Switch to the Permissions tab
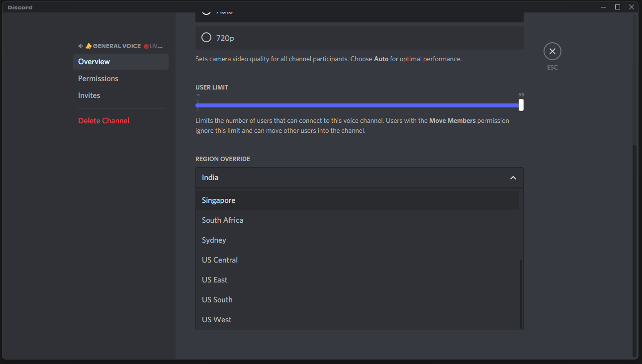 pos(98,78)
